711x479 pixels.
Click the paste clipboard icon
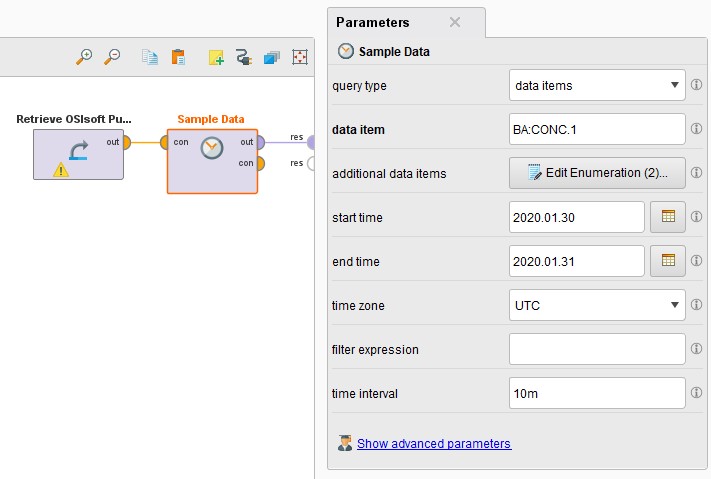[x=177, y=57]
